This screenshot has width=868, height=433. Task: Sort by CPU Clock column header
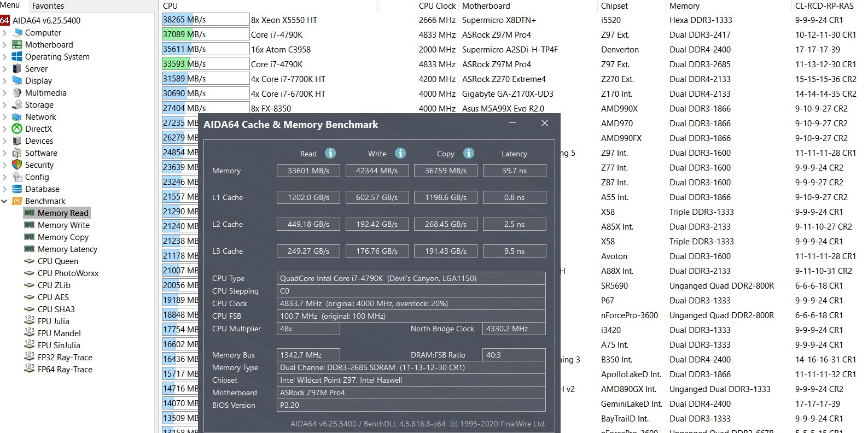(x=438, y=6)
